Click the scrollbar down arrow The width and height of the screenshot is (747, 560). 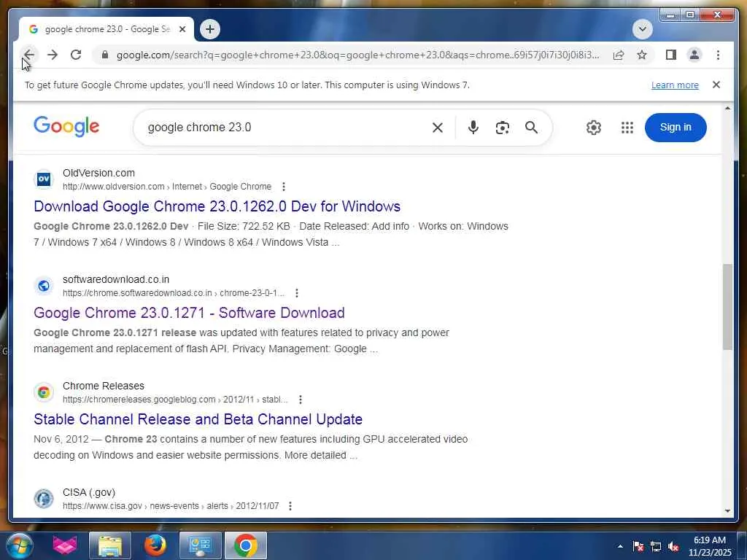[x=727, y=511]
